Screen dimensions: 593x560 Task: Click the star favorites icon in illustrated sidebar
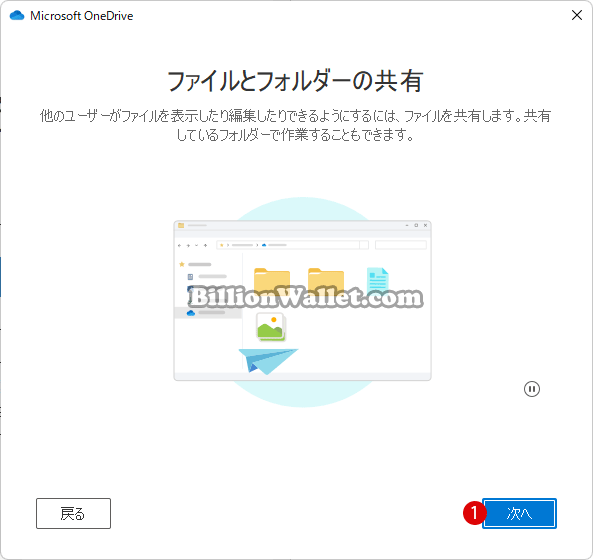(x=182, y=264)
